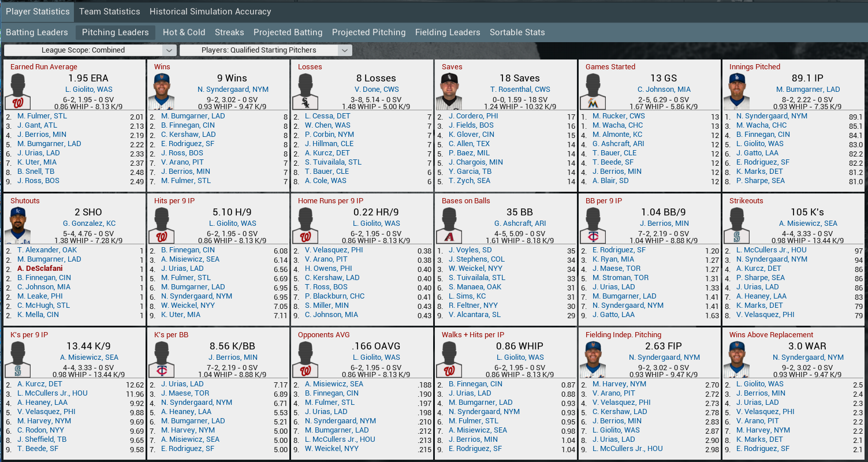Screen dimensions: 868x462
Task: Click G. Gonzalez's portrait in Shutouts panel
Action: pos(18,225)
